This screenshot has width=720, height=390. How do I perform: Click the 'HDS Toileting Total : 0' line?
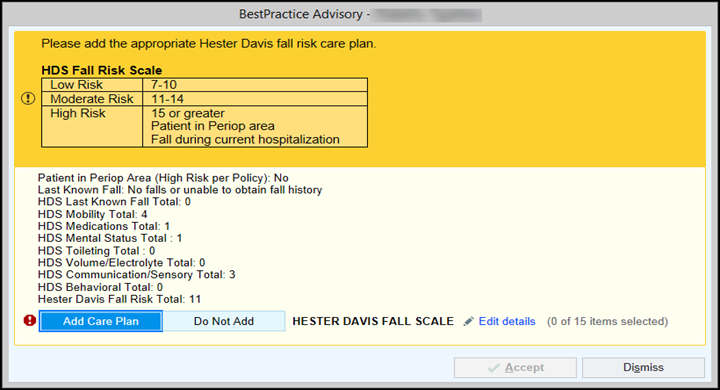(x=96, y=250)
